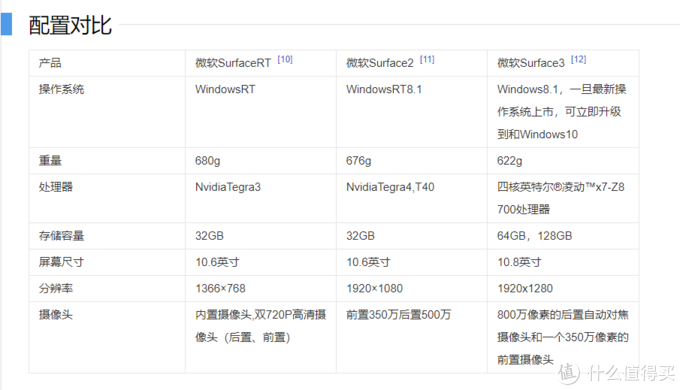
Task: Select the 摄像头 row label
Action: (x=56, y=315)
